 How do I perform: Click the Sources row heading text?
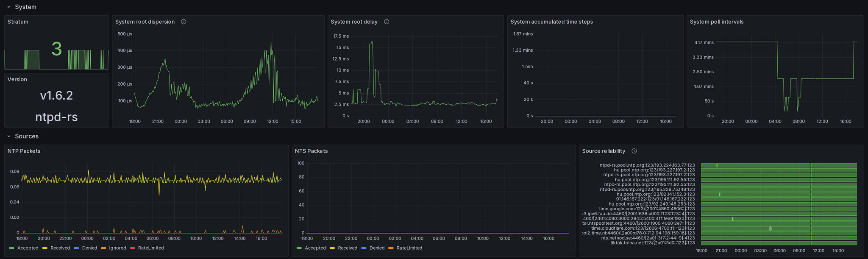27,136
